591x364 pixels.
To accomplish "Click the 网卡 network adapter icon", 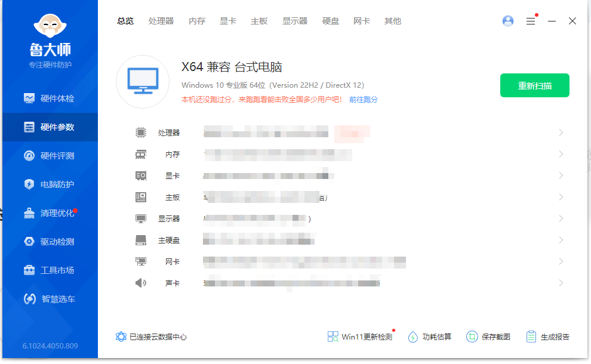I will coord(141,261).
